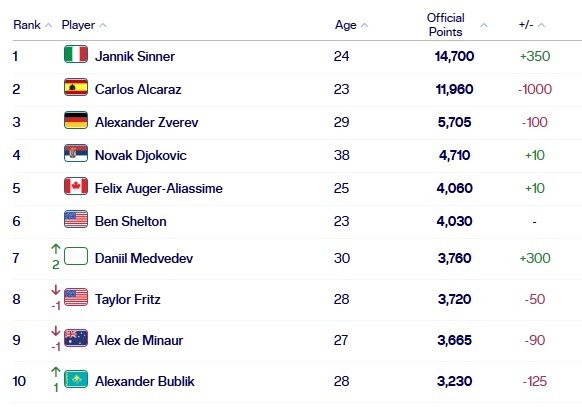Open Daniil Medvedev player link

point(144,258)
